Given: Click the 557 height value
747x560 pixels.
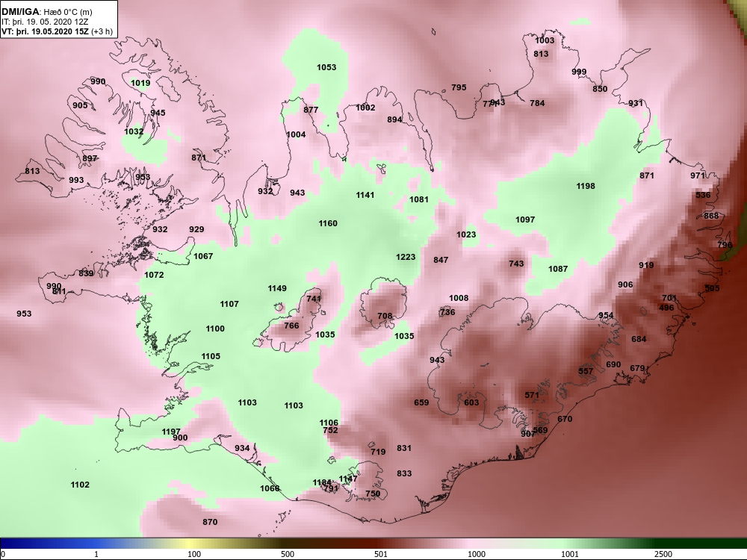Looking at the screenshot, I should [x=586, y=371].
